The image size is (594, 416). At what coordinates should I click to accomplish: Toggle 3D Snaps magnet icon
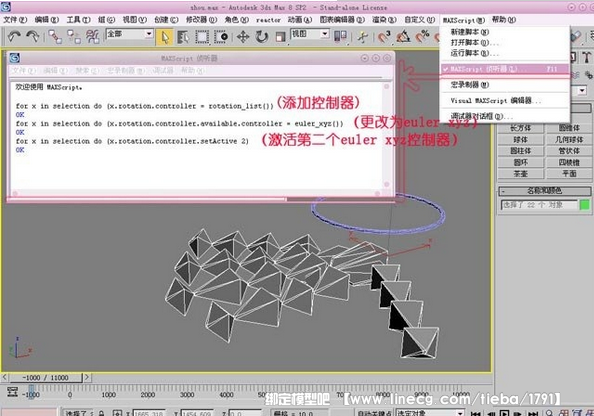click(x=384, y=37)
